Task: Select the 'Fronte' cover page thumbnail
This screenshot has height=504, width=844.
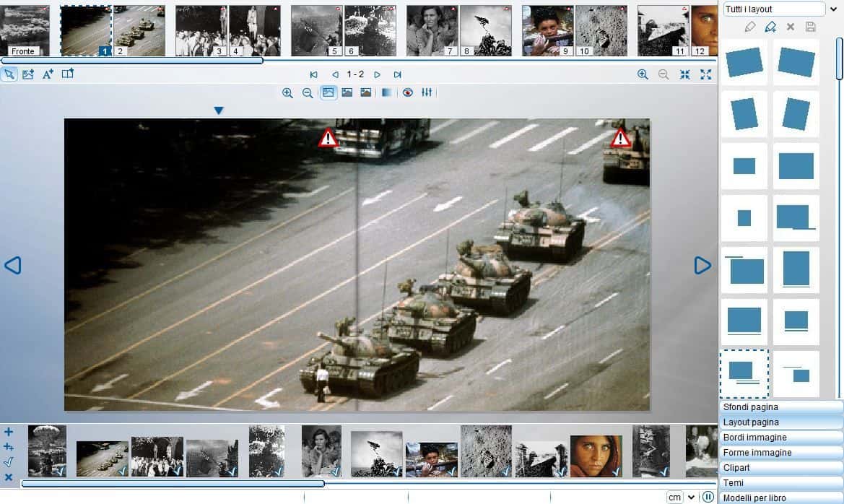Action: [x=25, y=31]
